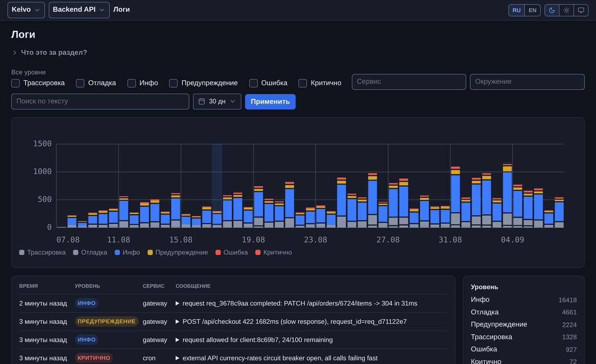
Task: Filter by Инфо level in sidebar
Action: pos(524,300)
